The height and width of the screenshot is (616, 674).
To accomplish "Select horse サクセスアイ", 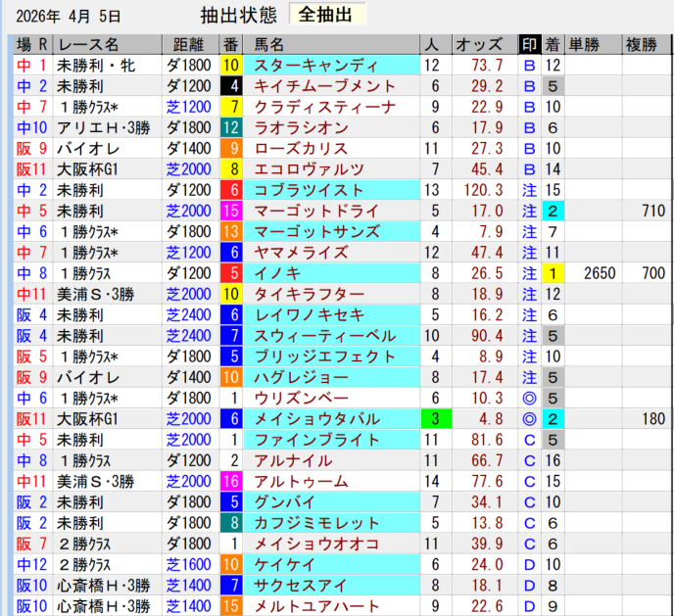I will 331,586.
